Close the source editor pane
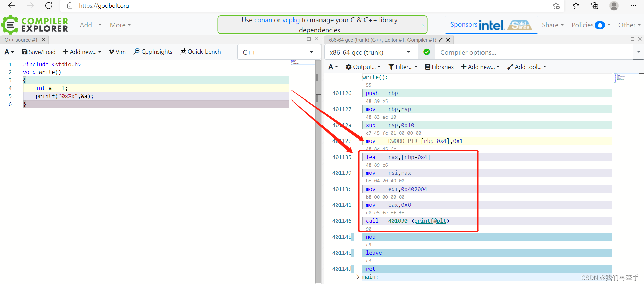 click(x=316, y=39)
